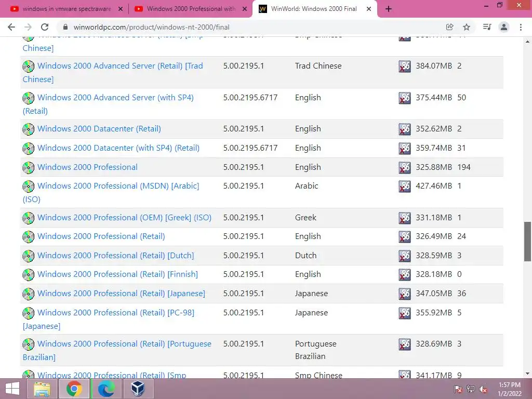
Task: Open Windows 2000 Professional (Retail) [Finnish] link
Action: [118, 274]
